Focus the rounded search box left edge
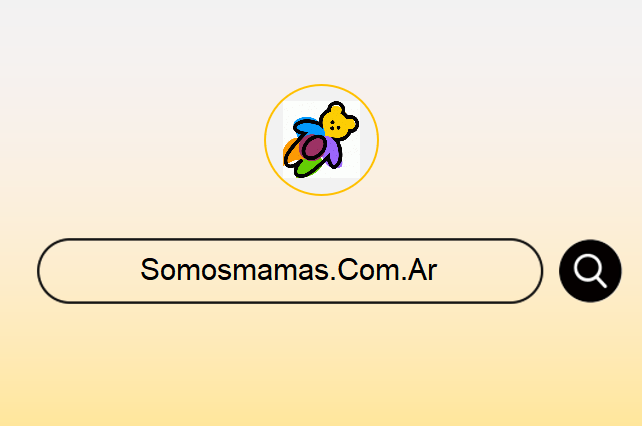This screenshot has height=426, width=642. (53, 271)
